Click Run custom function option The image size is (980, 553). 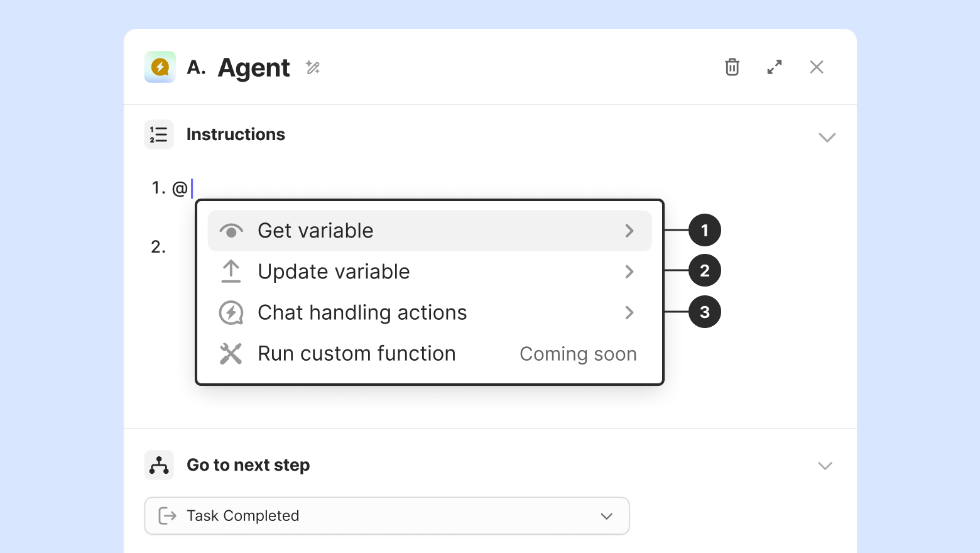coord(357,354)
